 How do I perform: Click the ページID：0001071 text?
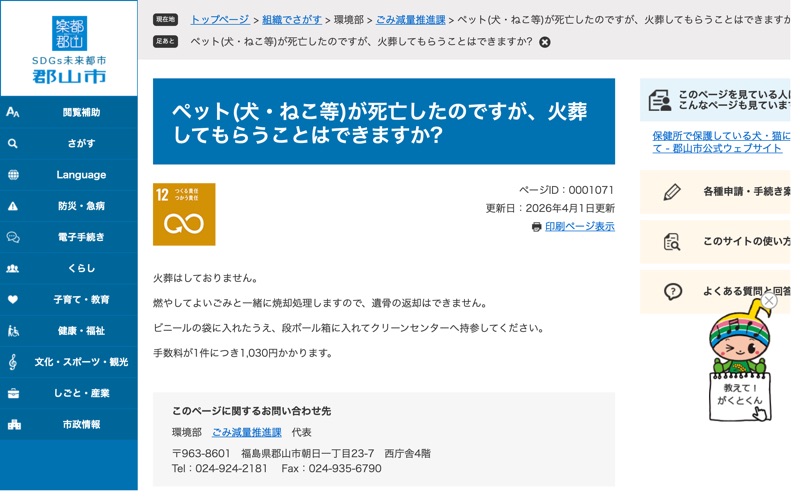[x=566, y=190]
